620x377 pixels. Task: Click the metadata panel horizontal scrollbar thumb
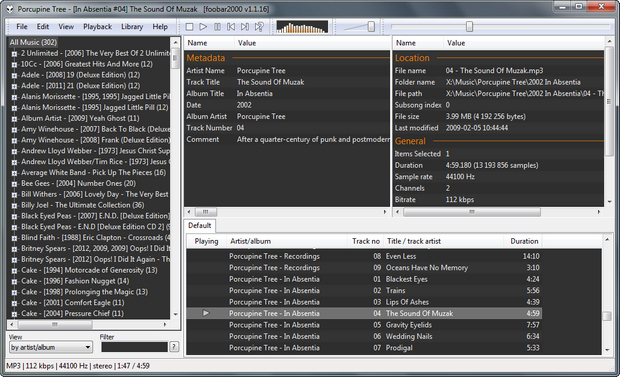(206, 212)
